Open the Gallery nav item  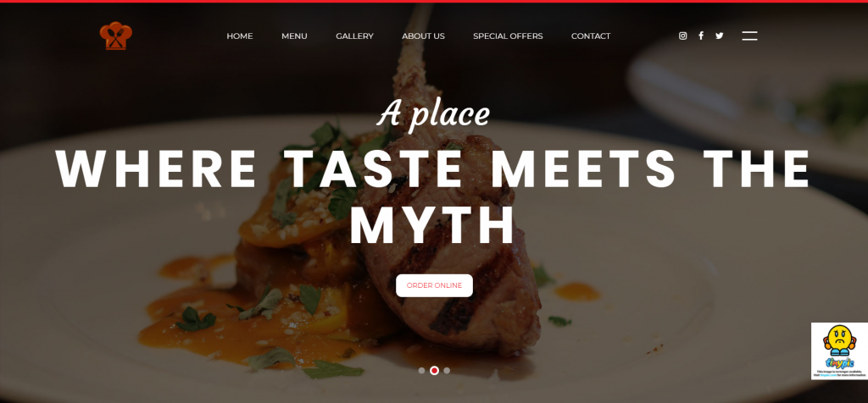click(355, 36)
